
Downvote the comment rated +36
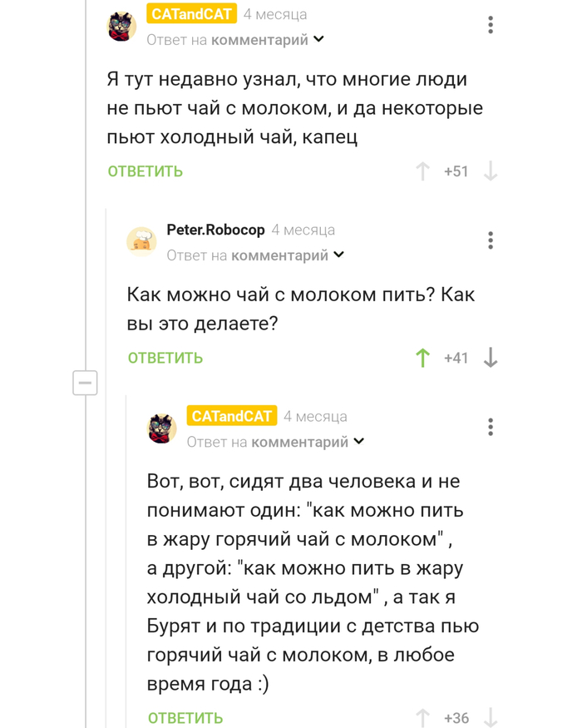[x=491, y=717]
